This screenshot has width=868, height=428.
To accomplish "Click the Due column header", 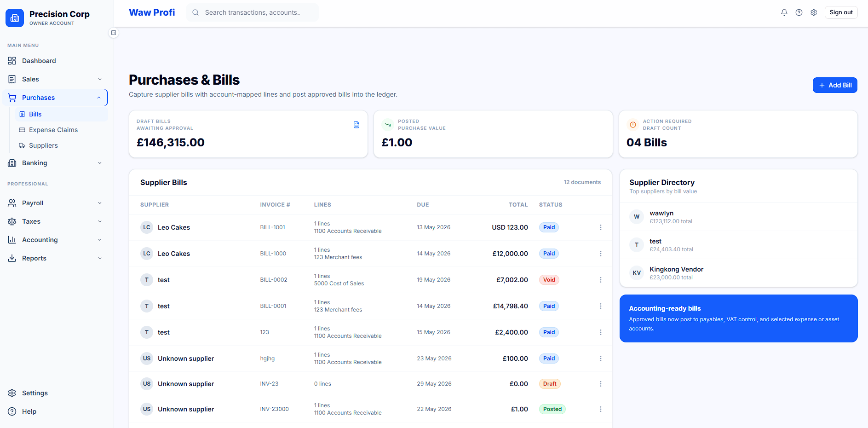I will point(423,205).
